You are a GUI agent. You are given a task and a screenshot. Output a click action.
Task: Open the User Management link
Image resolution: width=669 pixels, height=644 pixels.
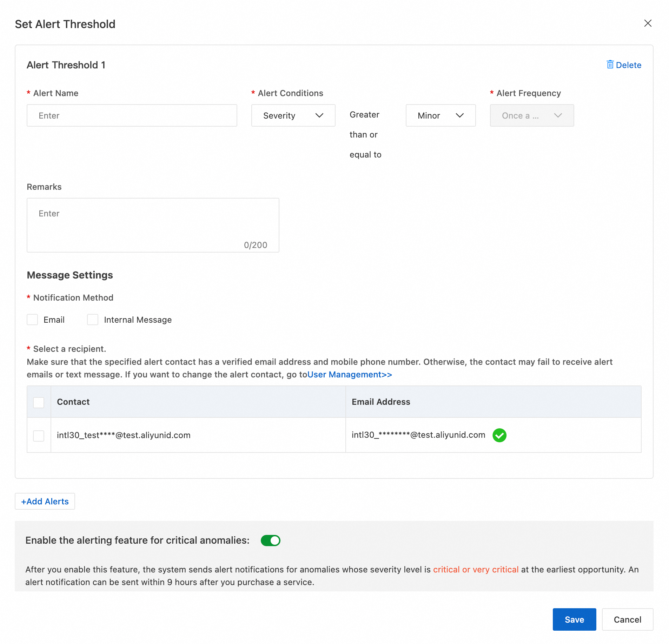click(350, 375)
